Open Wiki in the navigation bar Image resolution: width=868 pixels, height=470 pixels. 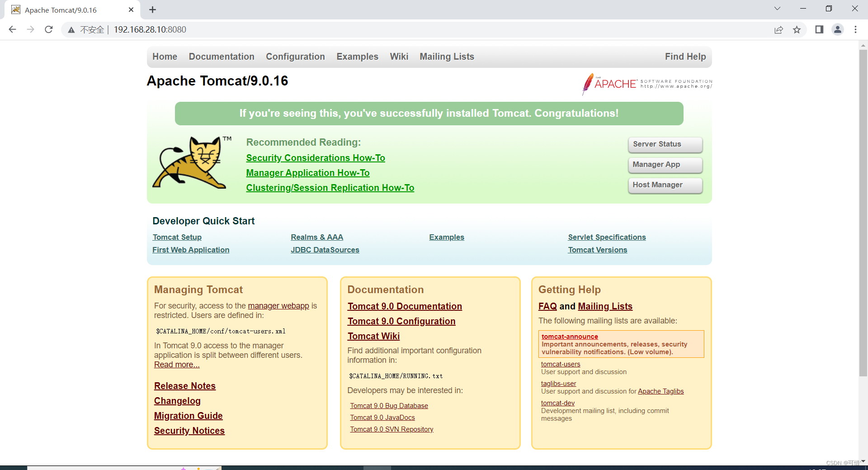click(x=399, y=57)
